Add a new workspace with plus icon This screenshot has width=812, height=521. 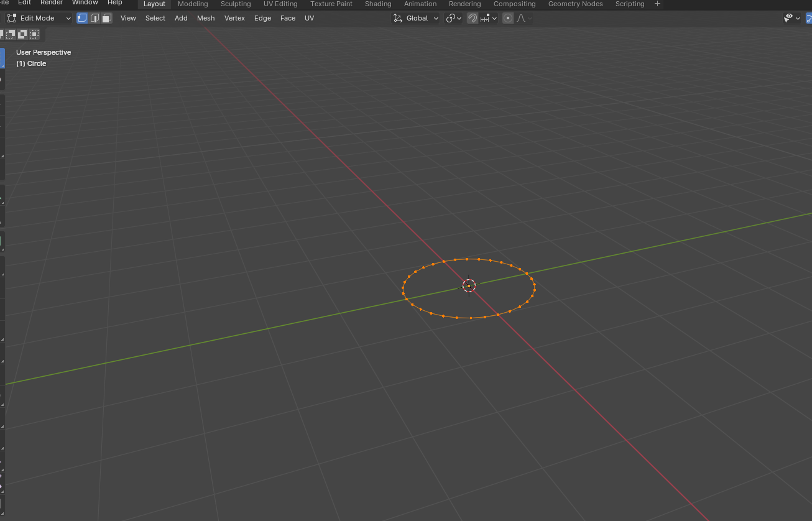657,4
